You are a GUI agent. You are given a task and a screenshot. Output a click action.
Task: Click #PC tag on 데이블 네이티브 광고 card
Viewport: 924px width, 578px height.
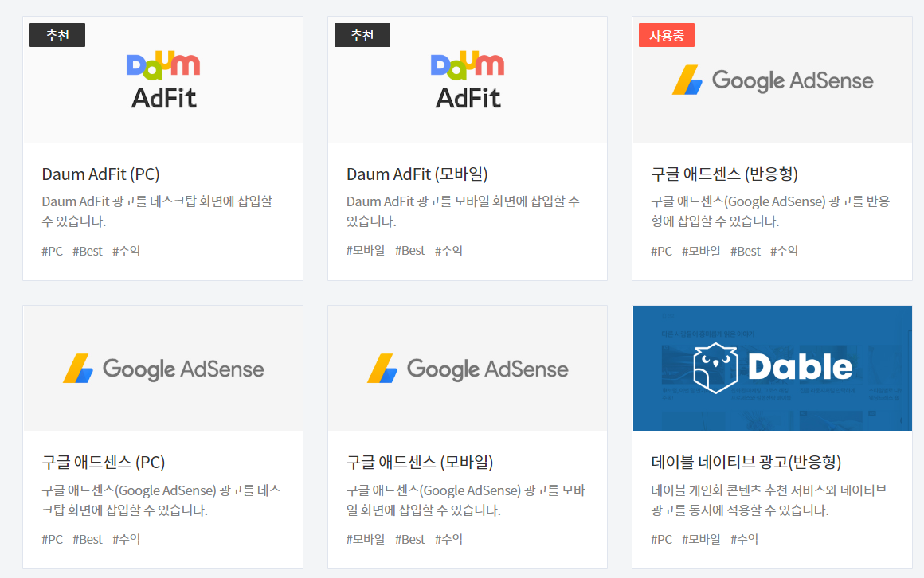(x=661, y=539)
